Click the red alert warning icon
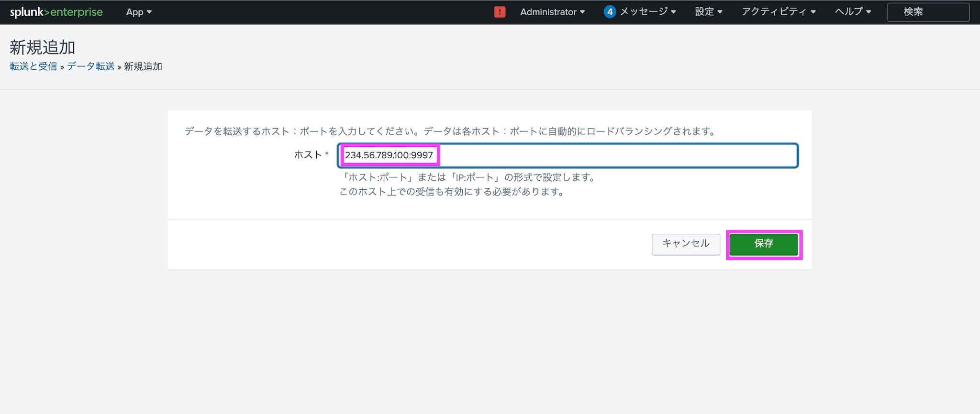The width and height of the screenshot is (980, 414). click(500, 12)
